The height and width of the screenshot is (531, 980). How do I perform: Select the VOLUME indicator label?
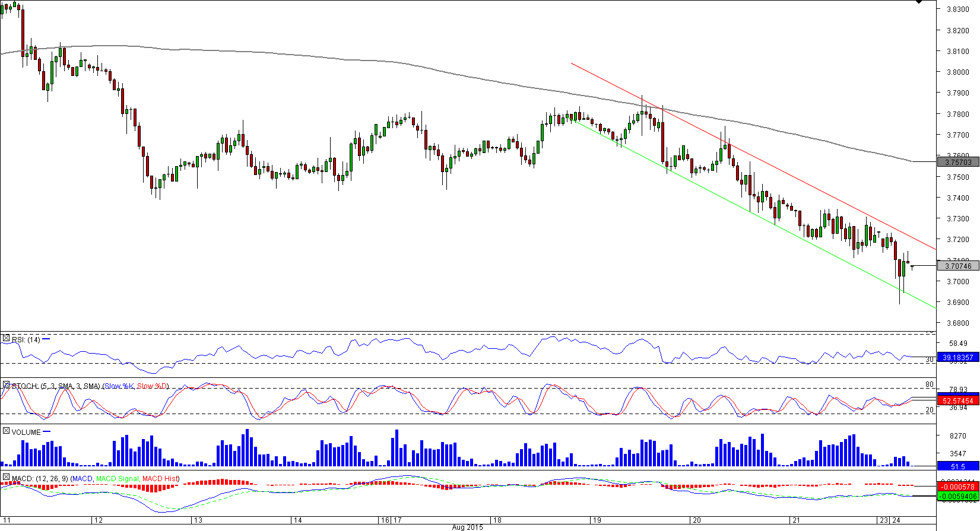click(26, 433)
